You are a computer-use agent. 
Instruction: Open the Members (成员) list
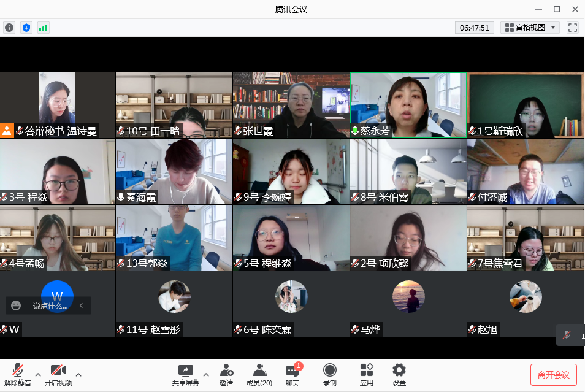click(259, 374)
